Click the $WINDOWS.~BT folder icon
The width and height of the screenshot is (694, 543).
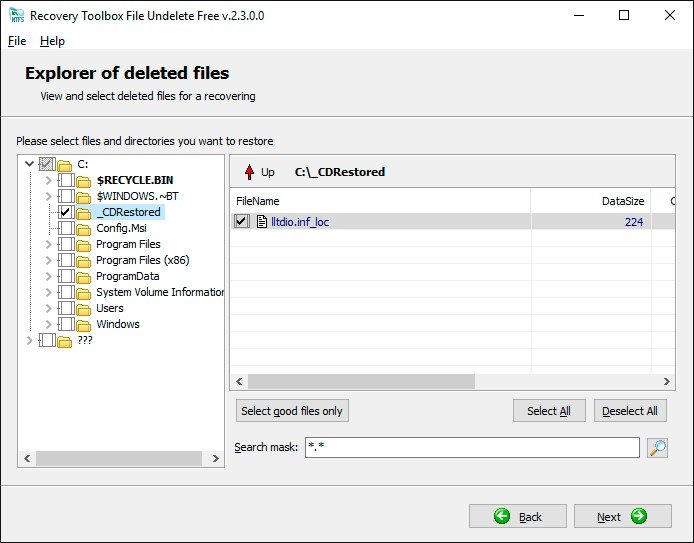(83, 197)
